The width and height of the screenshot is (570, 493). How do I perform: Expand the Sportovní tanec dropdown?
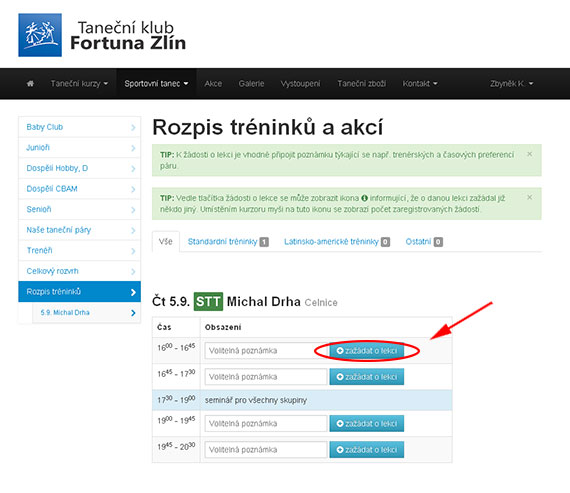coord(156,84)
